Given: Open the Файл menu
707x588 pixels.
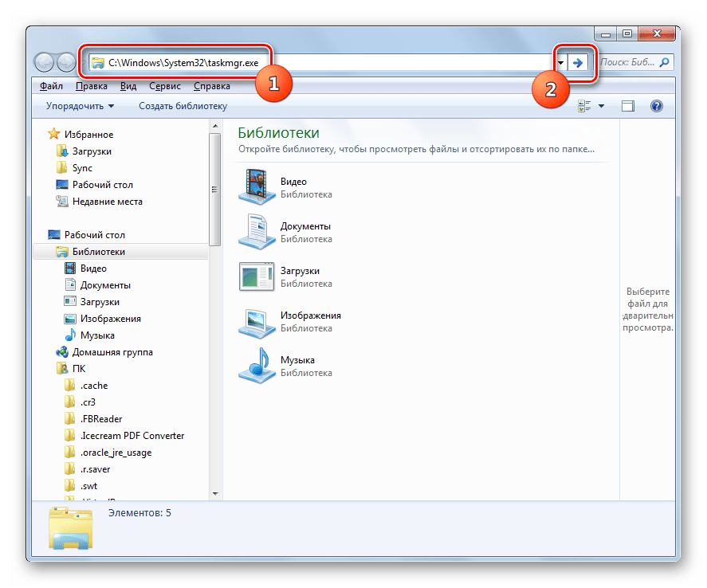Looking at the screenshot, I should [51, 85].
